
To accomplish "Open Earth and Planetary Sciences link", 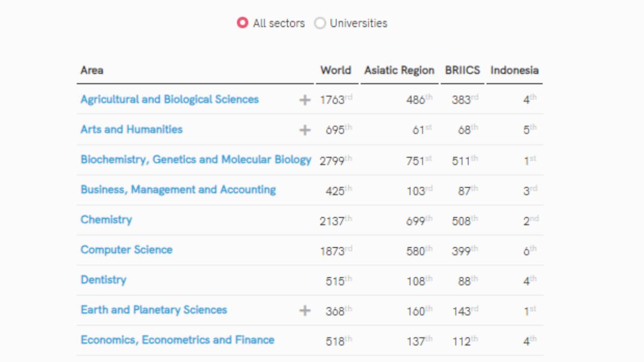I will 154,309.
